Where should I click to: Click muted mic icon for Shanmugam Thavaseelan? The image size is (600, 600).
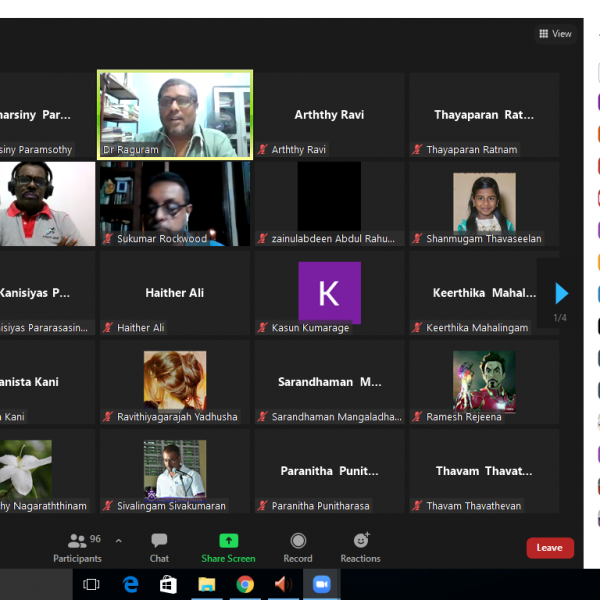click(417, 238)
